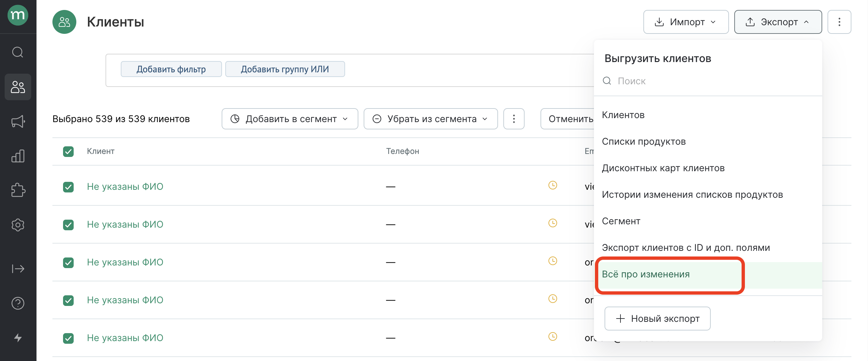Open the page three-dot menu beside Экспорт
This screenshot has height=361, width=868.
pos(839,22)
